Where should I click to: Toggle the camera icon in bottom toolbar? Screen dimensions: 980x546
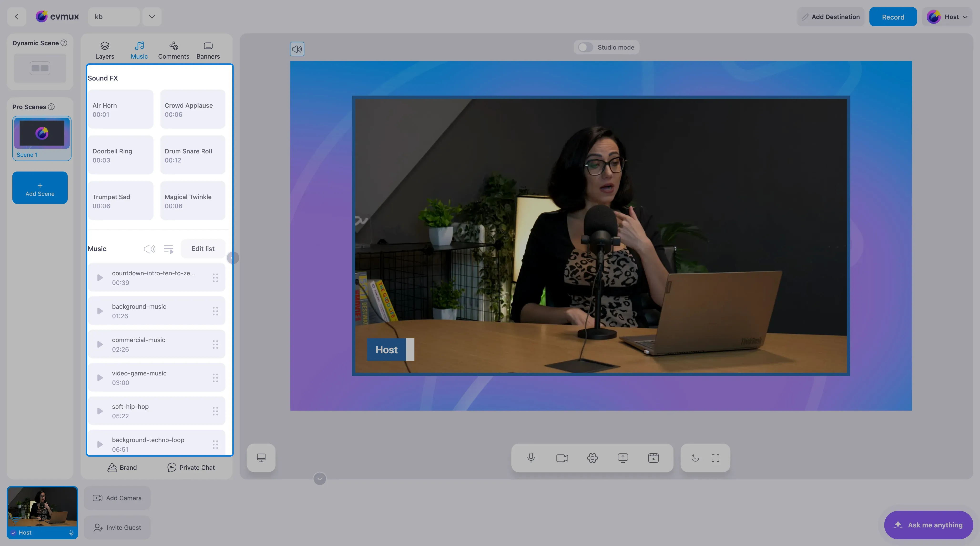coord(562,458)
